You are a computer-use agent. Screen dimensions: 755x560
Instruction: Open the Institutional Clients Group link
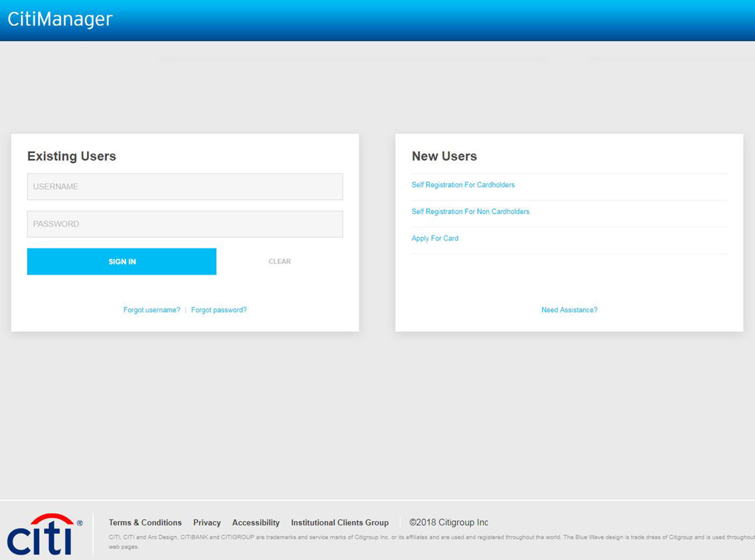pyautogui.click(x=340, y=522)
